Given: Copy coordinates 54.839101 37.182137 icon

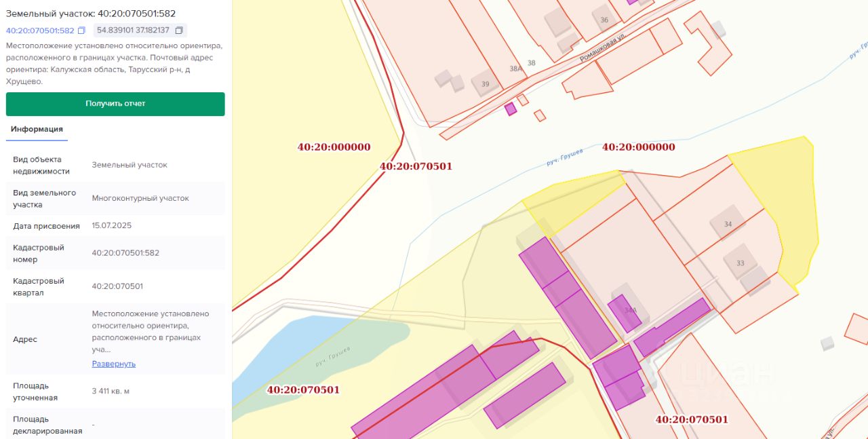Looking at the screenshot, I should click(x=179, y=31).
